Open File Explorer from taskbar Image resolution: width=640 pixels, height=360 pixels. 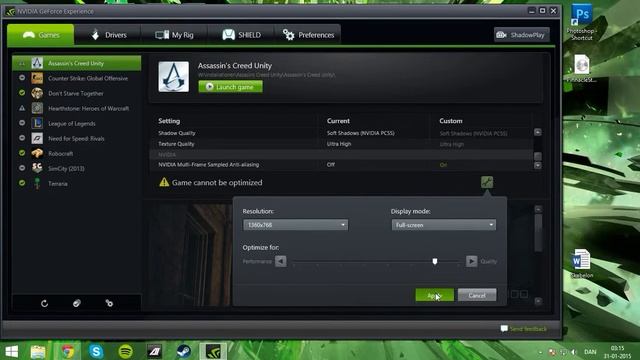point(38,351)
